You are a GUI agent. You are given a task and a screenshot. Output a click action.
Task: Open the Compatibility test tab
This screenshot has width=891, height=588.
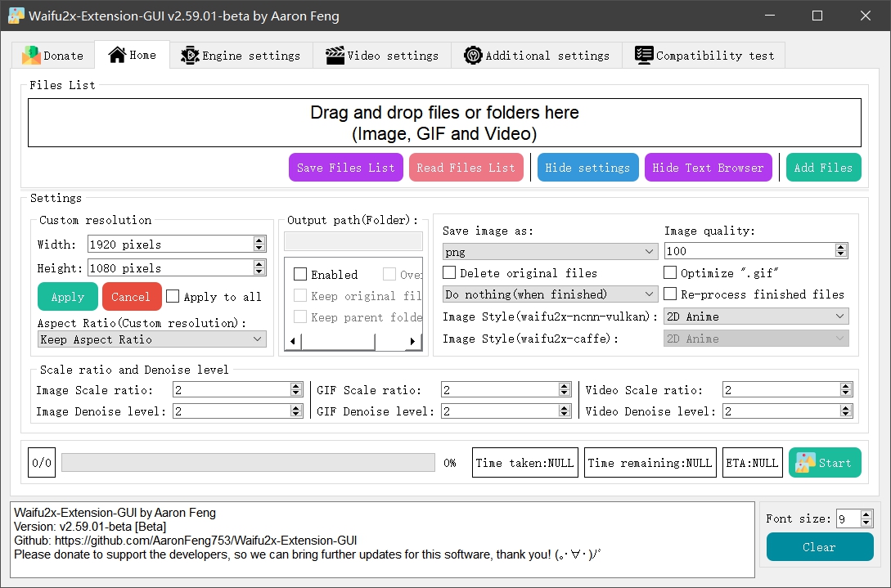click(x=704, y=55)
